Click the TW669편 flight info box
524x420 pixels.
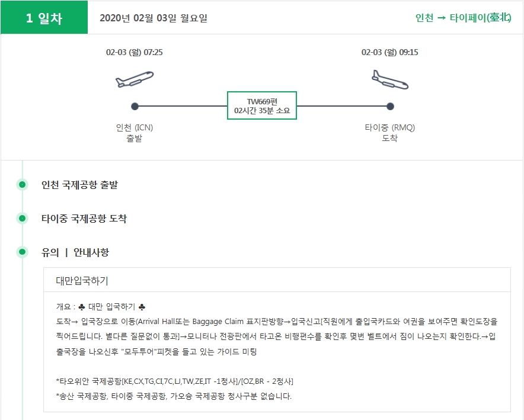tap(262, 105)
